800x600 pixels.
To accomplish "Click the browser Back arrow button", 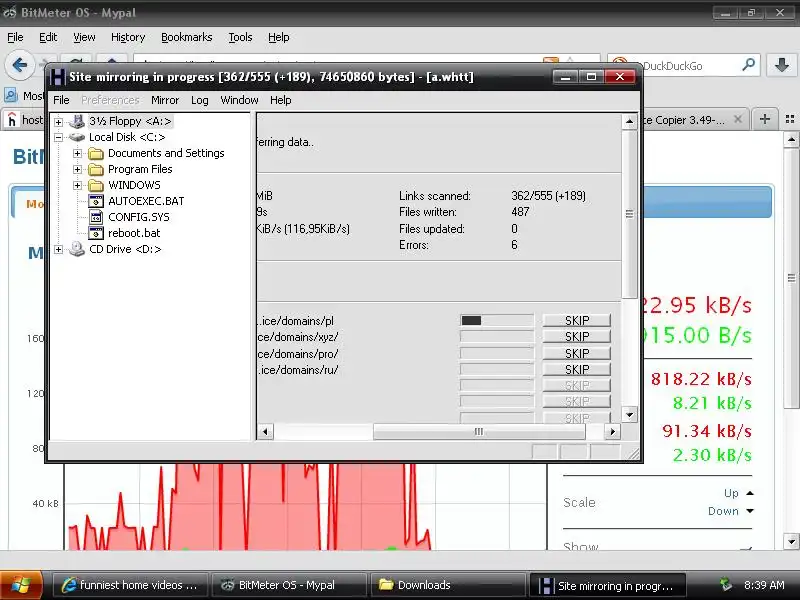I will [20, 65].
